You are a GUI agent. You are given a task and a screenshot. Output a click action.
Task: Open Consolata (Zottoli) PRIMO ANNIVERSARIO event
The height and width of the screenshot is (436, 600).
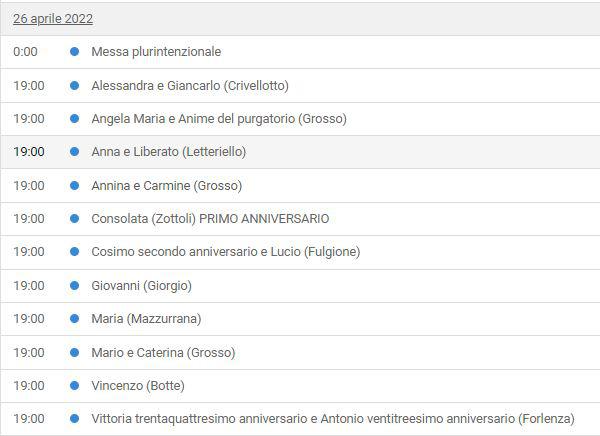click(x=210, y=219)
